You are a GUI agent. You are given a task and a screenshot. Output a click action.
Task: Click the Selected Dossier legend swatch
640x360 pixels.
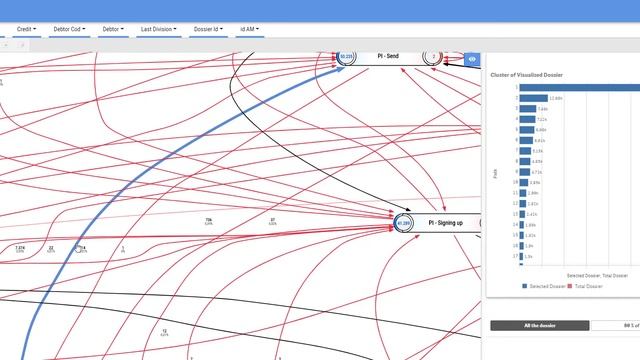(524, 286)
